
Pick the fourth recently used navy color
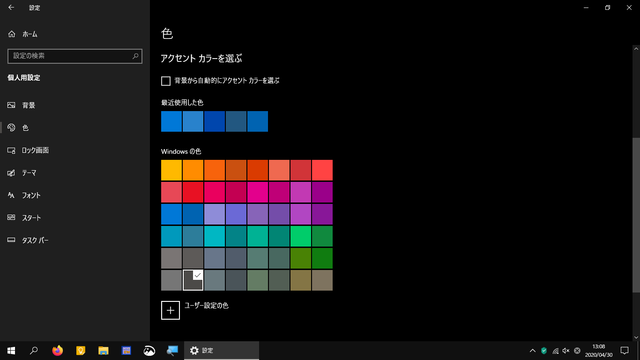pyautogui.click(x=236, y=121)
